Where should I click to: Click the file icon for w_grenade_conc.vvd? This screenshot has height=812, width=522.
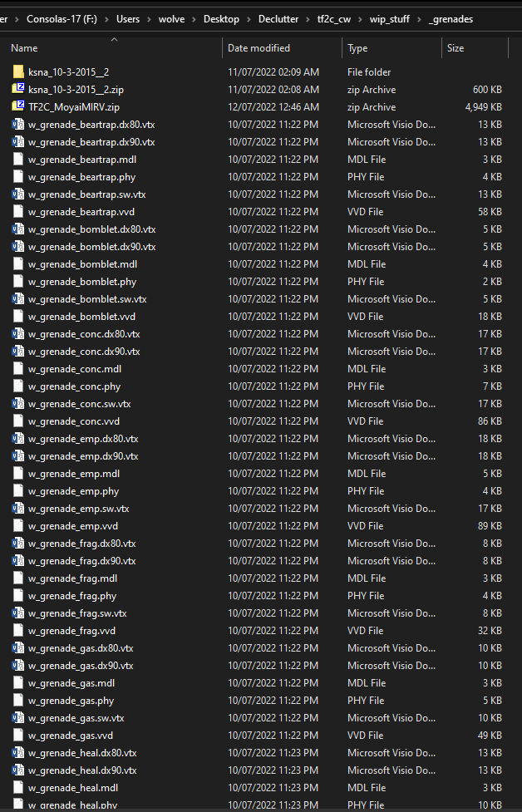pyautogui.click(x=18, y=421)
